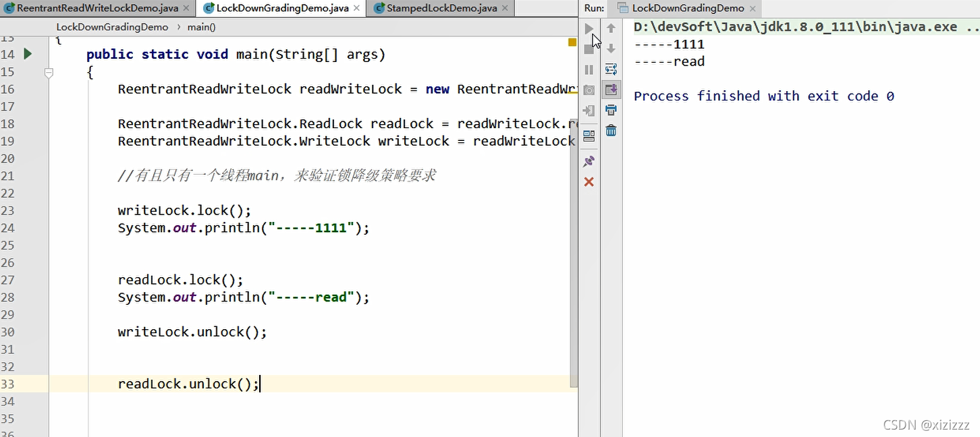This screenshot has height=437, width=980.
Task: Move up the stack trace with up arrow
Action: click(611, 28)
